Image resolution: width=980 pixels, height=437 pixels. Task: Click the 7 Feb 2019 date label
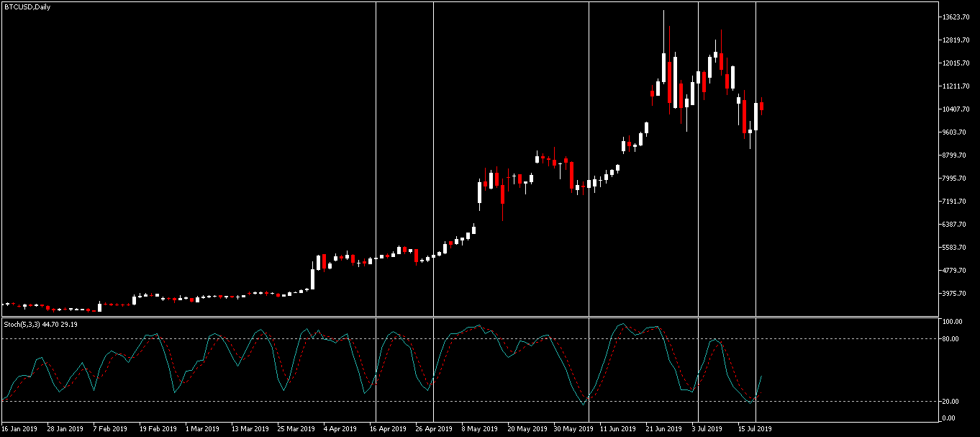(x=112, y=429)
